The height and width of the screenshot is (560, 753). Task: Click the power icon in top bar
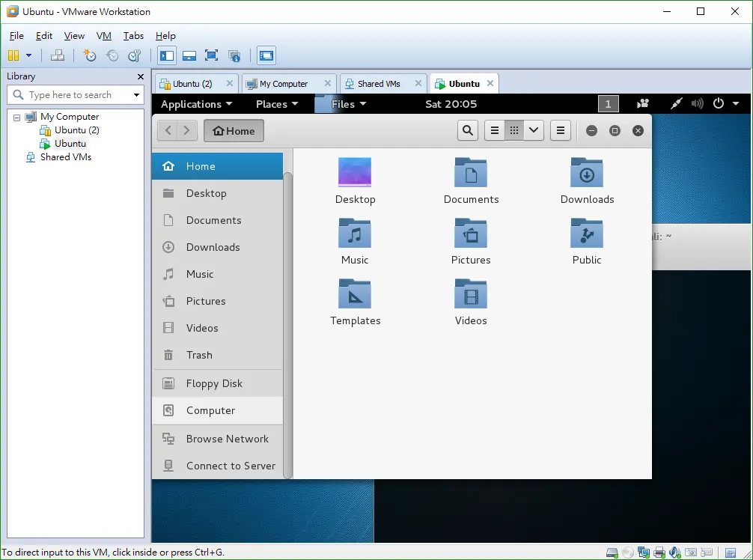[x=719, y=104]
